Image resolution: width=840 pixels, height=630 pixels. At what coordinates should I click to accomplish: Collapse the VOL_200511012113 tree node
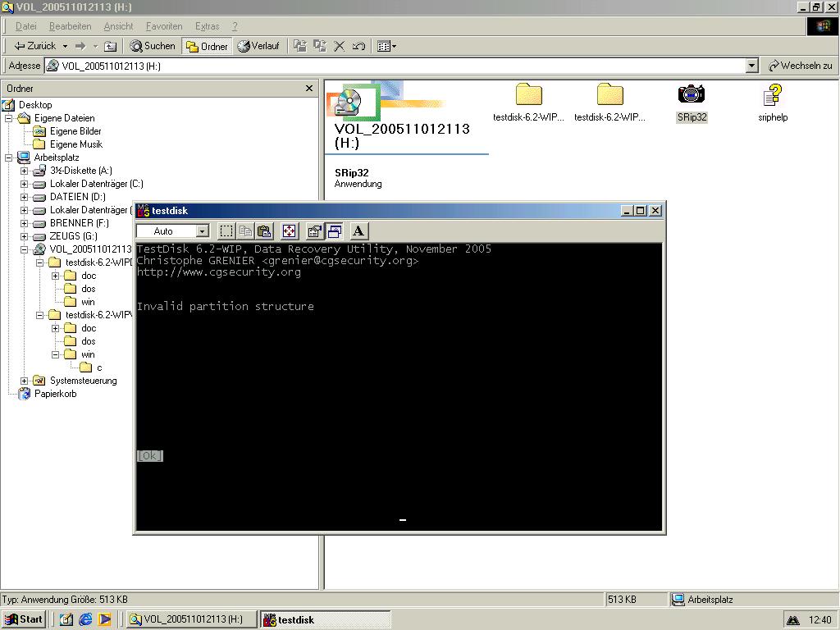[x=24, y=249]
